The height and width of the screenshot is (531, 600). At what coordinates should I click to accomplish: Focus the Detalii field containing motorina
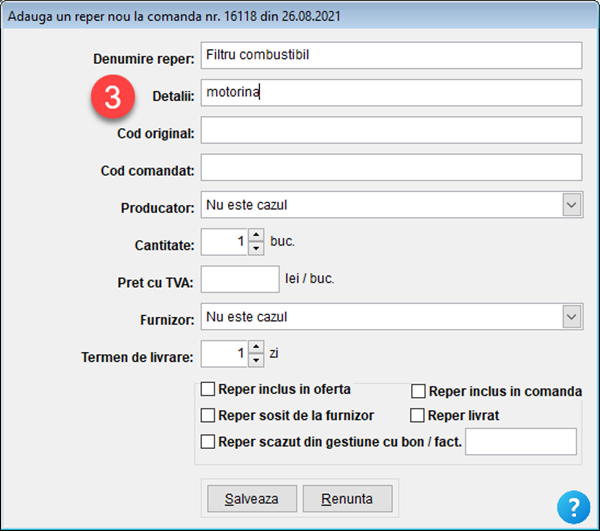(x=390, y=93)
